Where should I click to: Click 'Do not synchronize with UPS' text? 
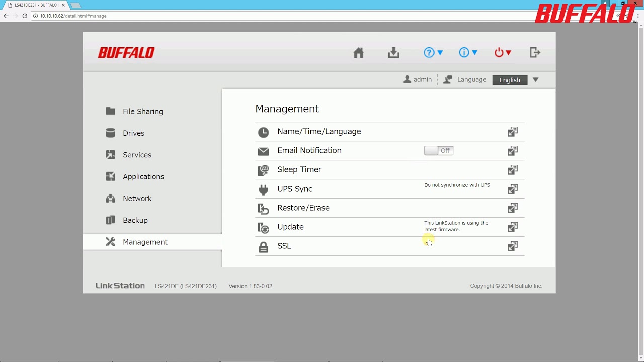457,185
